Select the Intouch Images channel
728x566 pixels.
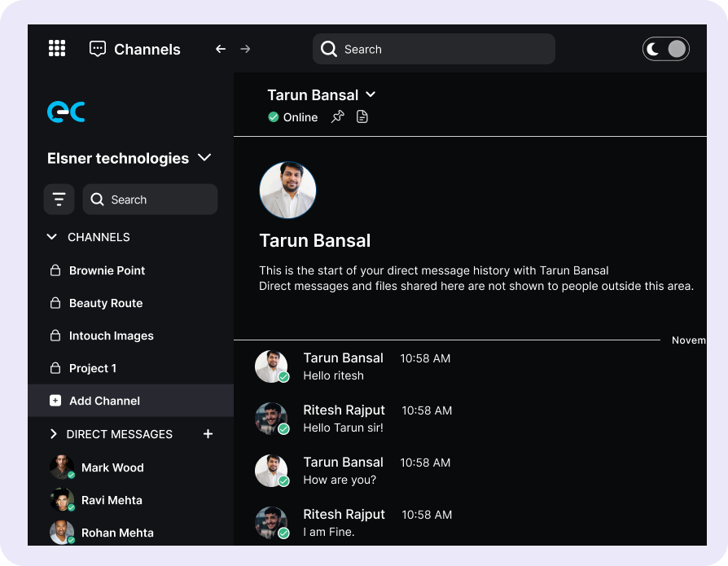click(x=111, y=336)
